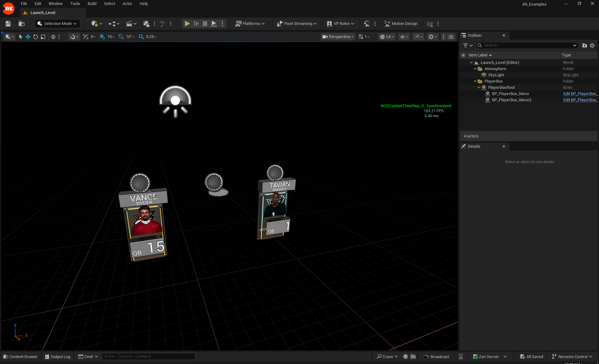
Task: Open the Actor menu
Action: coord(127,4)
